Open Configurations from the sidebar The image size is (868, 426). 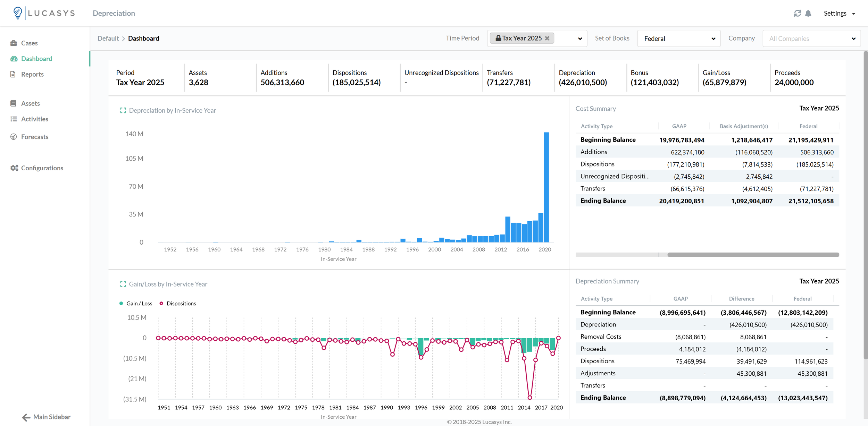(x=42, y=168)
